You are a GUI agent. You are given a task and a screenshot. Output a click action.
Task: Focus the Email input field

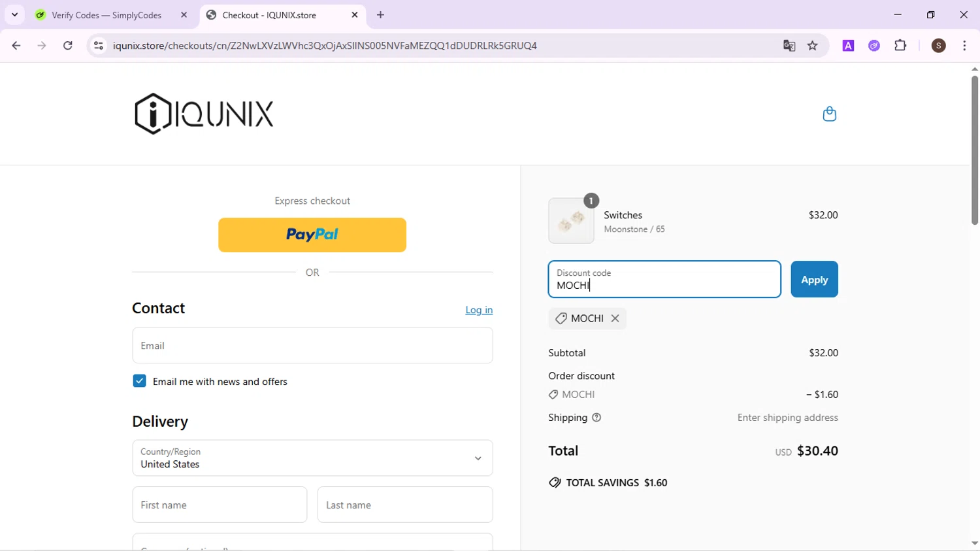pos(312,345)
